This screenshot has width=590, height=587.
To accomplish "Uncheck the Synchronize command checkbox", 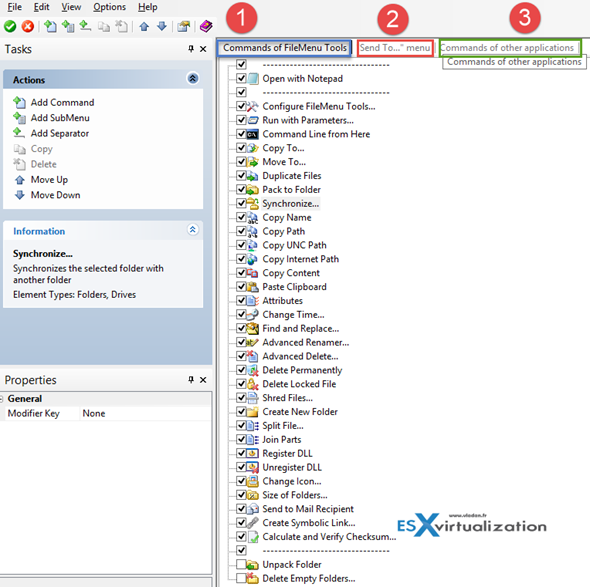I will coord(241,203).
